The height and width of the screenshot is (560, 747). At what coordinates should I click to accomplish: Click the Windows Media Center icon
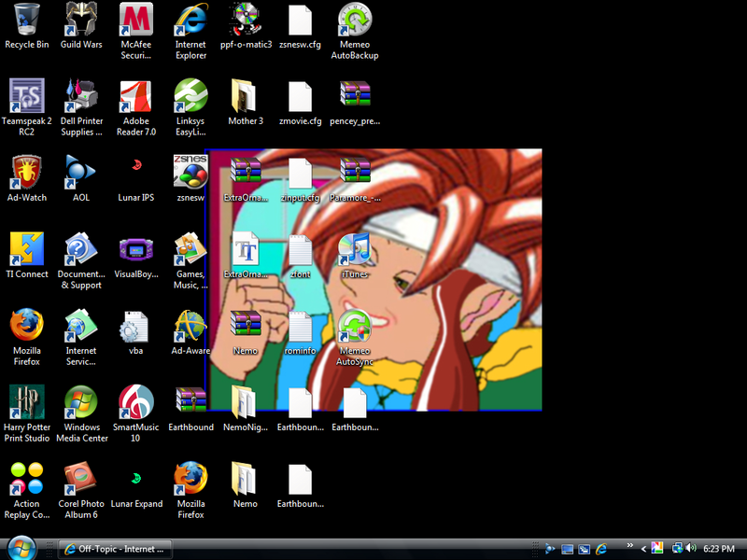coord(82,402)
